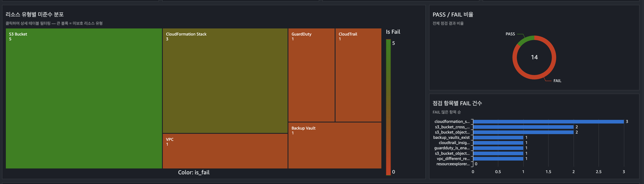The height and width of the screenshot is (184, 644).
Task: Click the FAIL legend label
Action: tap(557, 80)
